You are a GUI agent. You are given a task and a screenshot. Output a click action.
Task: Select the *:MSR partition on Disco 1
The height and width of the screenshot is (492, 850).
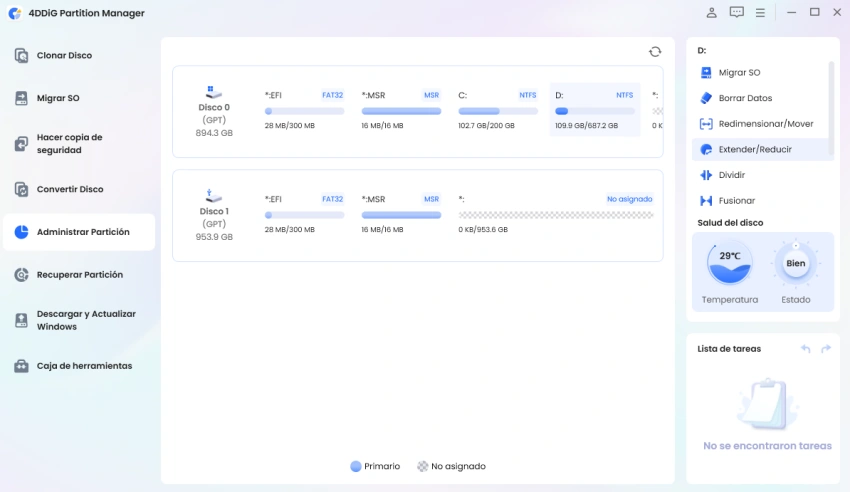coord(401,214)
